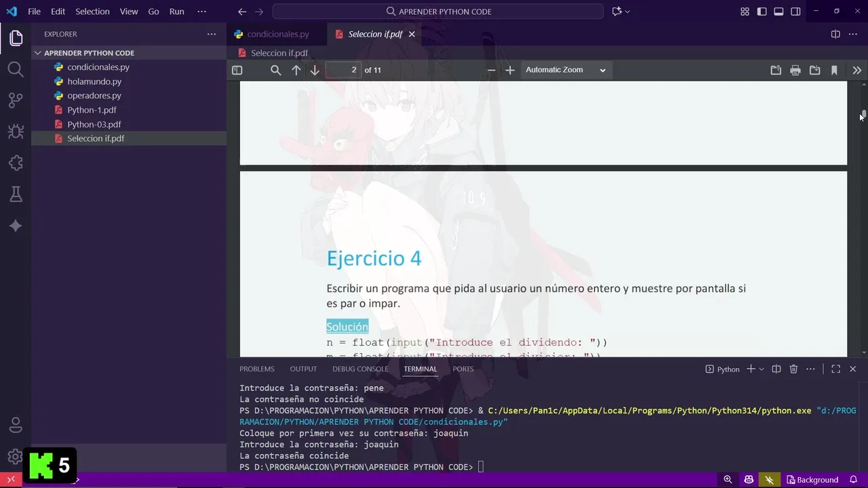Viewport: 868px width, 488px height.
Task: Go to previous PDF page arrow
Action: 296,70
